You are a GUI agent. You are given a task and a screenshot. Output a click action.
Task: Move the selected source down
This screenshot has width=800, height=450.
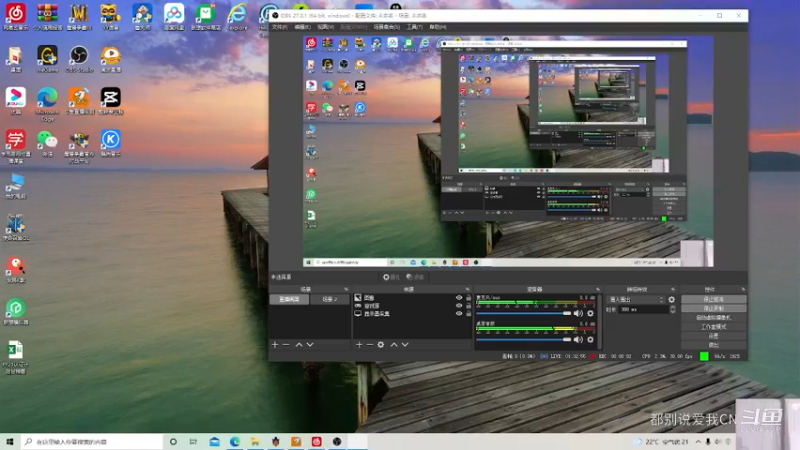pos(405,345)
